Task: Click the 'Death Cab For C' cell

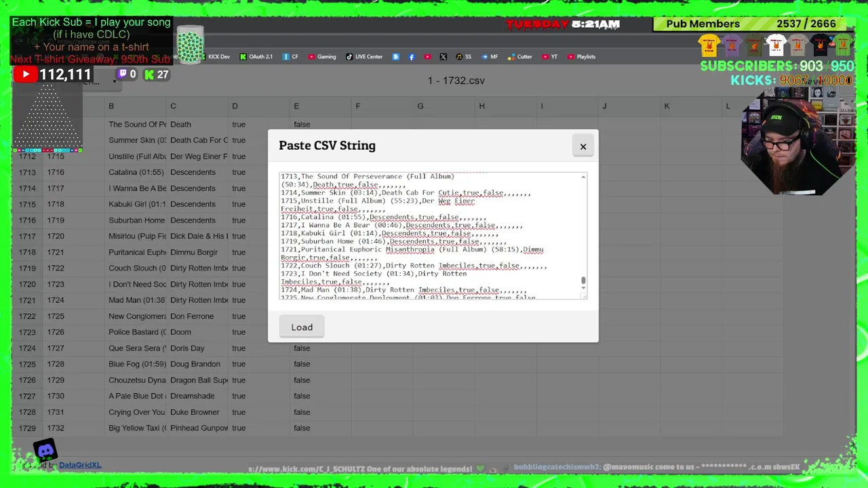Action: coord(199,140)
